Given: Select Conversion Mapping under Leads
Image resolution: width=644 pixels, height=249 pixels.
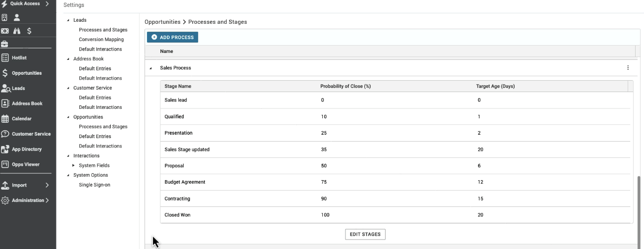Looking at the screenshot, I should [101, 40].
